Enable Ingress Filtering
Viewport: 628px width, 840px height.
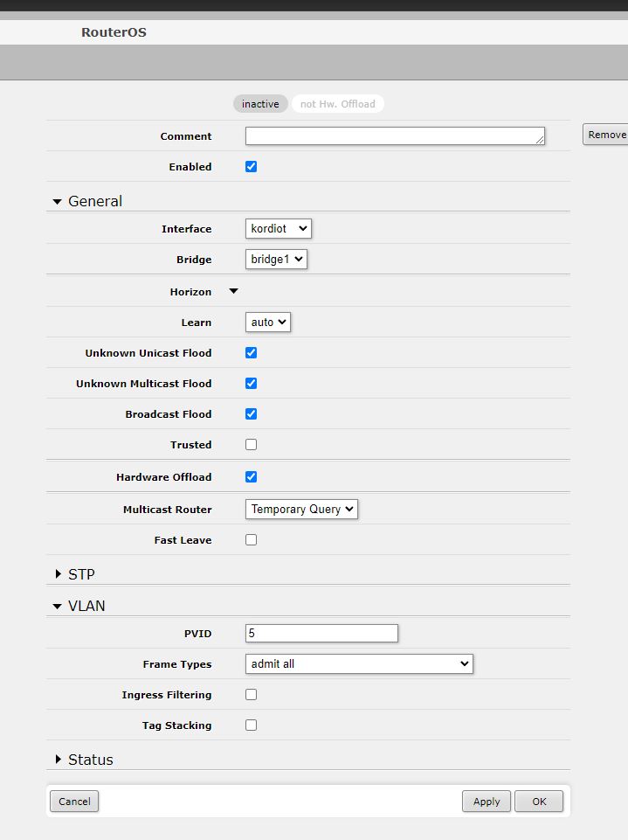[252, 695]
